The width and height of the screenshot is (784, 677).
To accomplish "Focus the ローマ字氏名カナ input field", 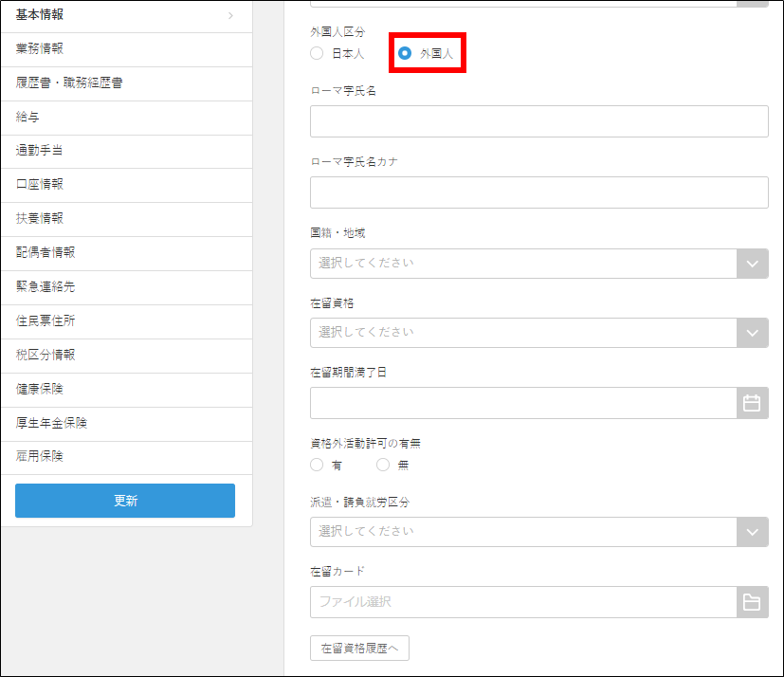I will click(538, 192).
